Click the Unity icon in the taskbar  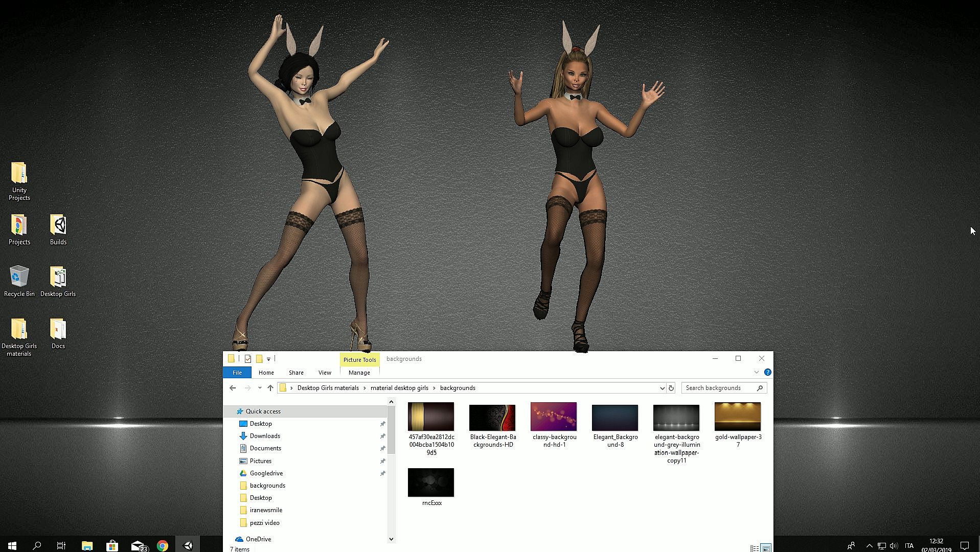coord(188,546)
